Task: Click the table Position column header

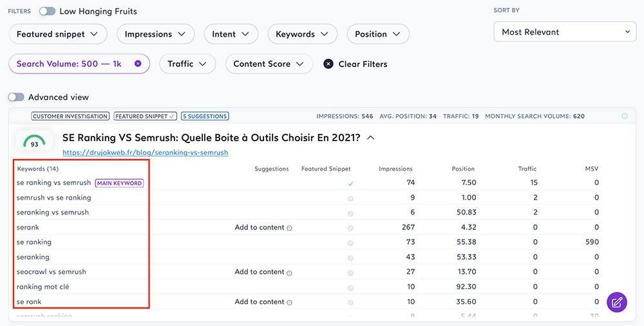Action: click(463, 169)
